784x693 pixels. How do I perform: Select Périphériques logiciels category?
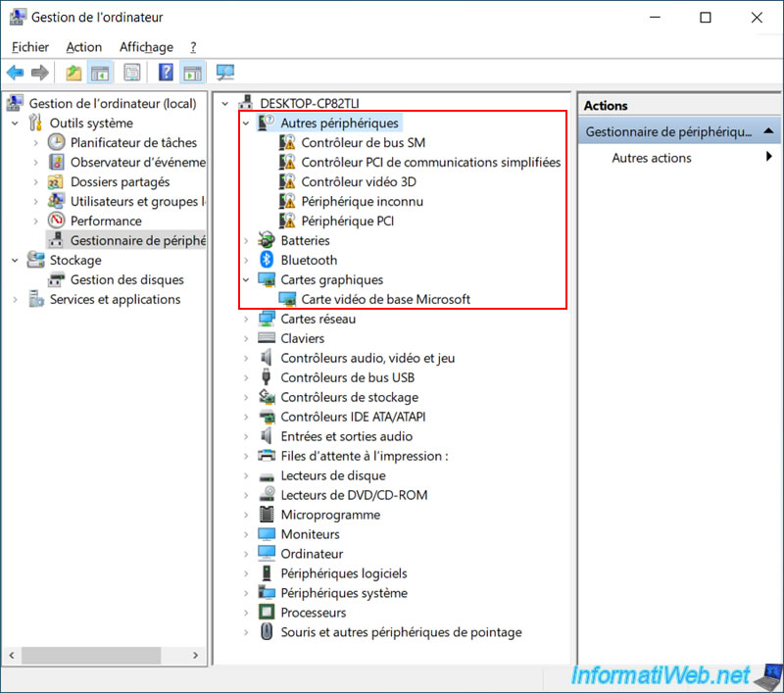pyautogui.click(x=344, y=573)
